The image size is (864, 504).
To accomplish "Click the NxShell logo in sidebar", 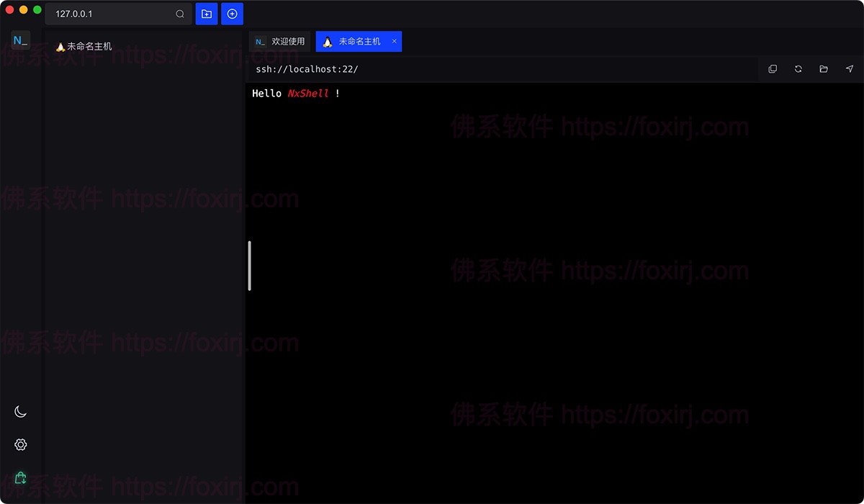I will tap(20, 41).
